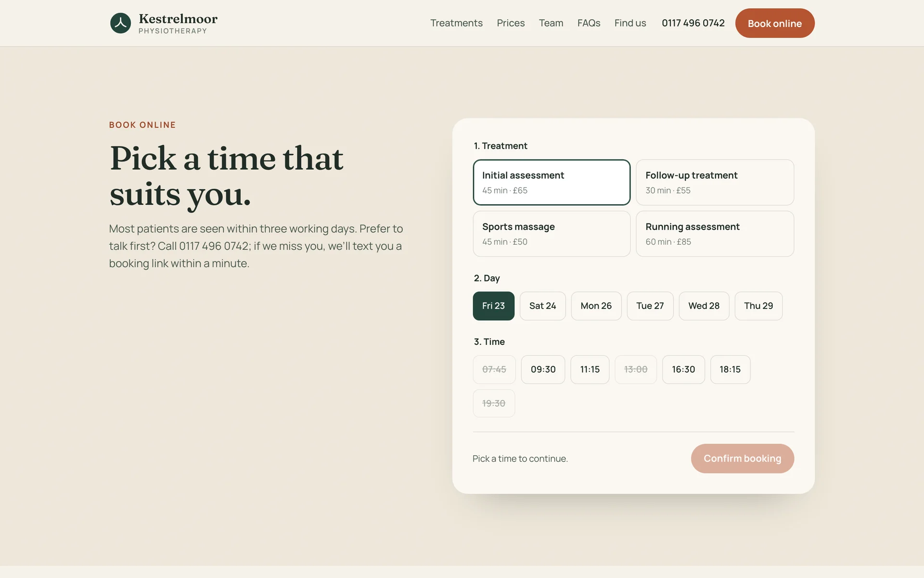The image size is (924, 578).
Task: Choose Thu 29 day chip
Action: pos(758,306)
